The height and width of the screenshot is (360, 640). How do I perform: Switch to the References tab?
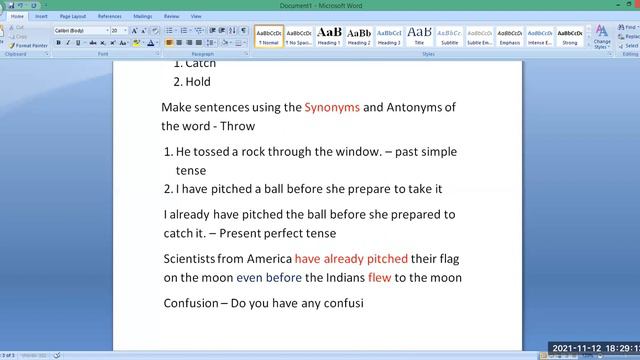click(x=109, y=16)
